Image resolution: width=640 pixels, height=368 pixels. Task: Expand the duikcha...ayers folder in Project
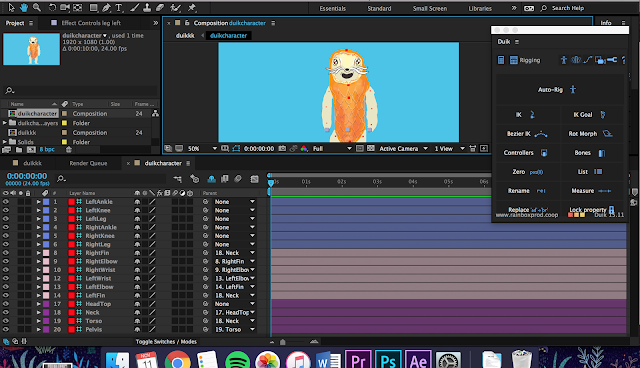5,123
